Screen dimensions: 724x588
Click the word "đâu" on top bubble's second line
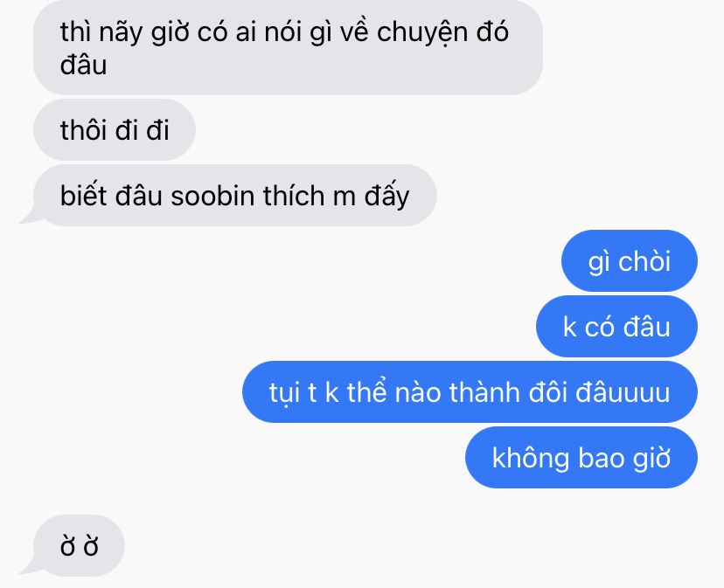(84, 65)
